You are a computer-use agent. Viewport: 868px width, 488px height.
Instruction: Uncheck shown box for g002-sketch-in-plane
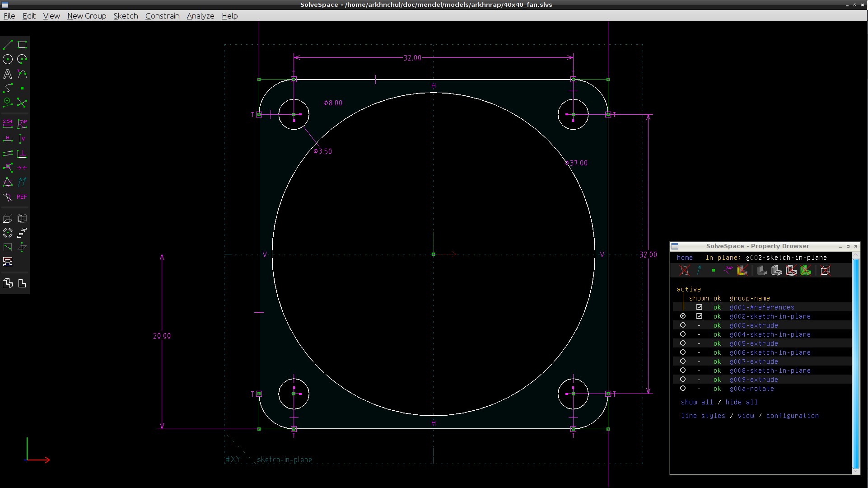tap(699, 316)
